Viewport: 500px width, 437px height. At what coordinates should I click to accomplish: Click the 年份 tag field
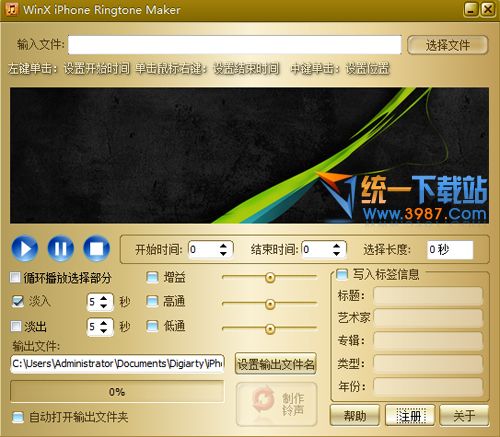[428, 386]
